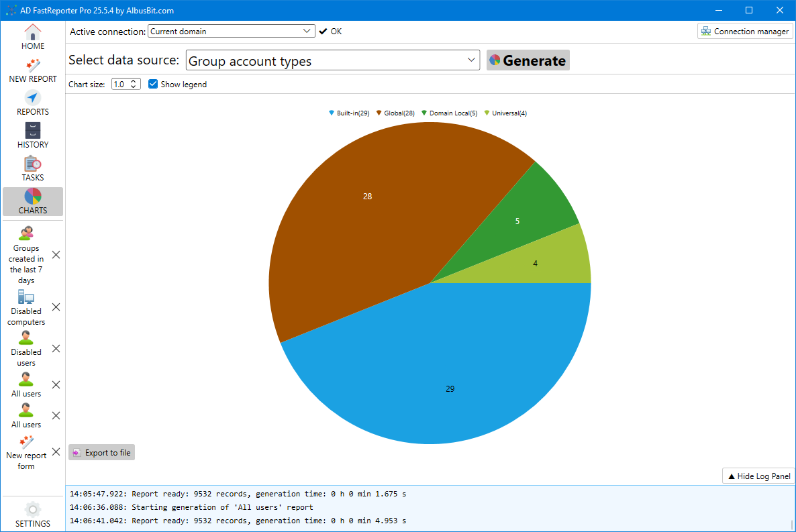Open the TASKS section

(32, 169)
